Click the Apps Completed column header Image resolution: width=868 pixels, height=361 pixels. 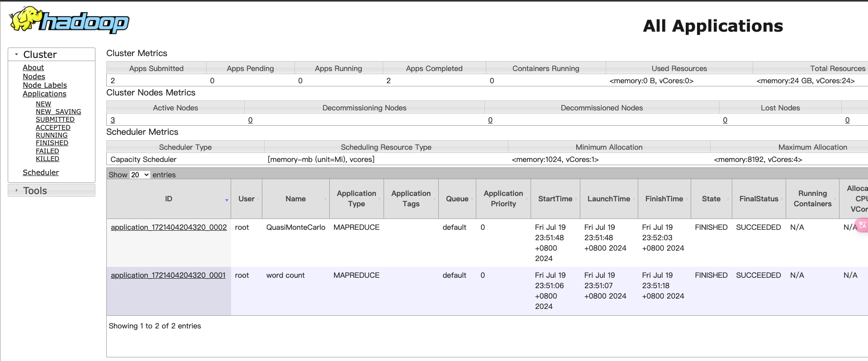pyautogui.click(x=434, y=68)
